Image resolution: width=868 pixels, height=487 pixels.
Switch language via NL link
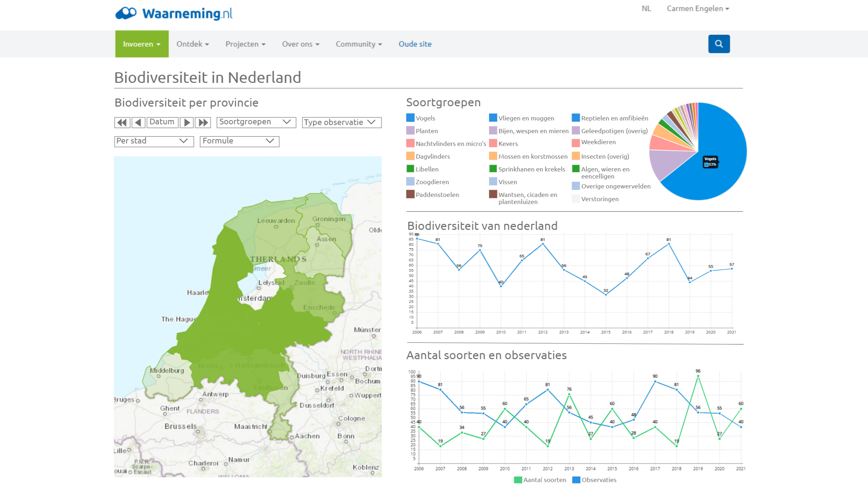pos(646,9)
